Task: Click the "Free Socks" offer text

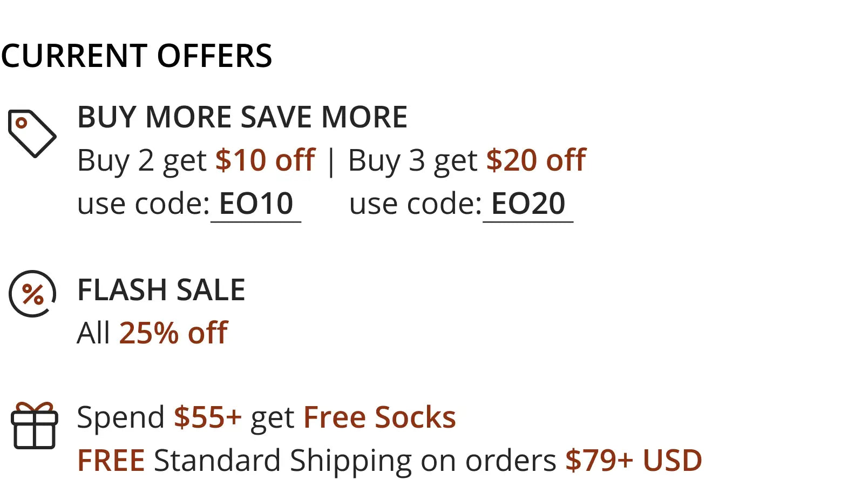Action: pyautogui.click(x=379, y=417)
